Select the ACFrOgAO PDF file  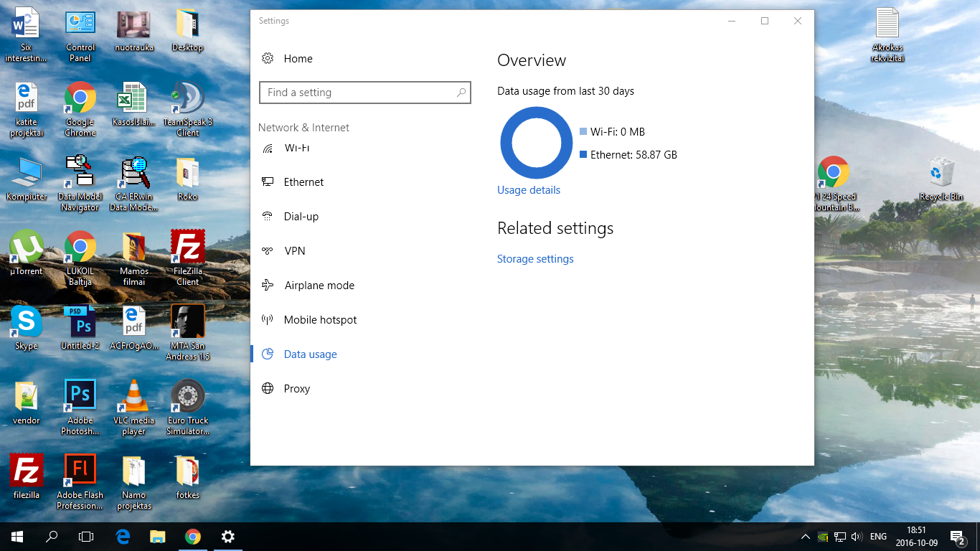point(134,328)
